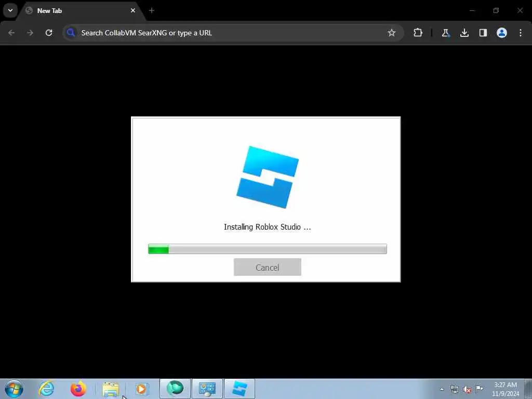532x399 pixels.
Task: Minimize the Chrome window
Action: pyautogui.click(x=472, y=10)
